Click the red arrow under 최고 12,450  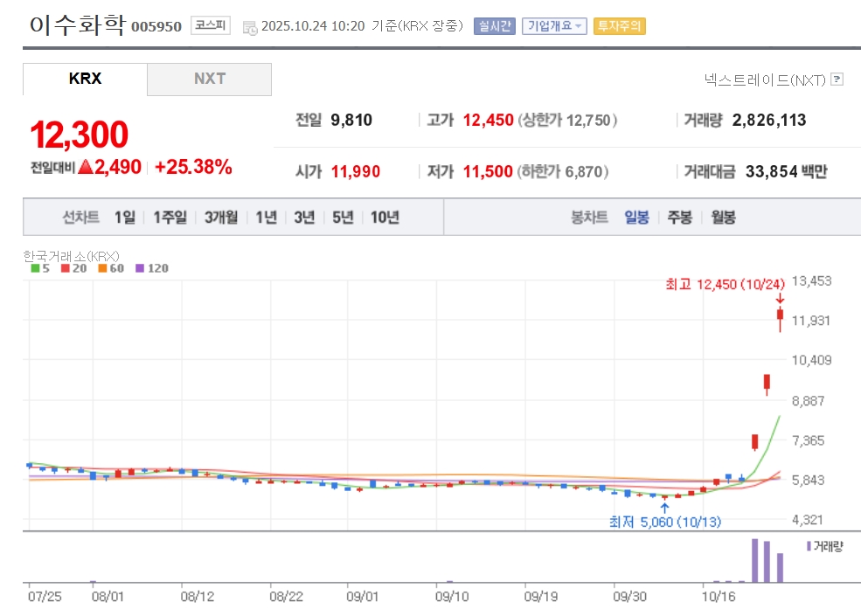tap(780, 299)
